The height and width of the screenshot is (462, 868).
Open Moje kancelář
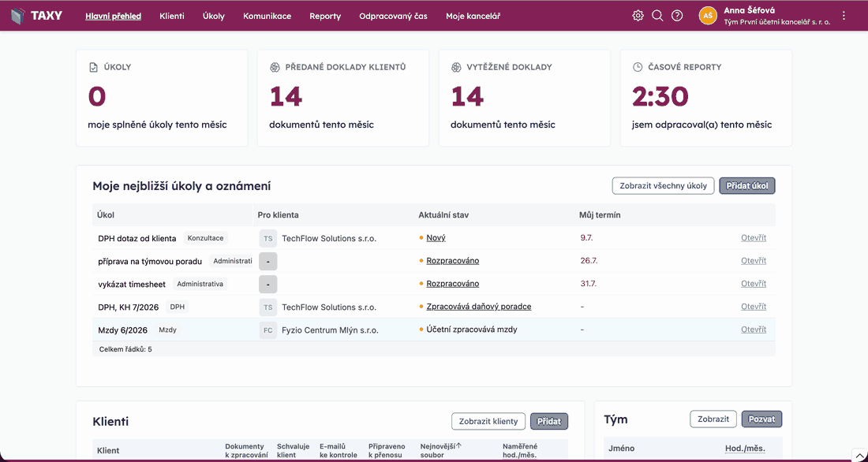pos(473,16)
